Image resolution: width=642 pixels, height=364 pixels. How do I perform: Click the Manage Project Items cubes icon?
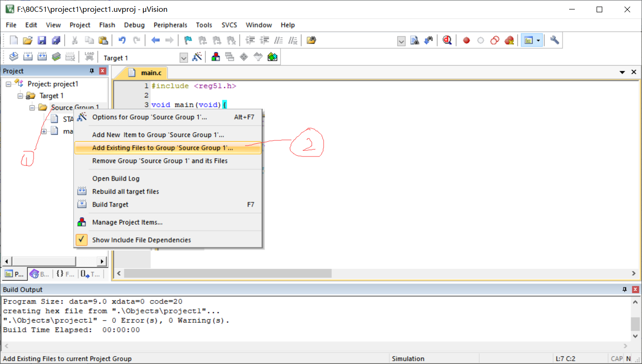pyautogui.click(x=216, y=58)
